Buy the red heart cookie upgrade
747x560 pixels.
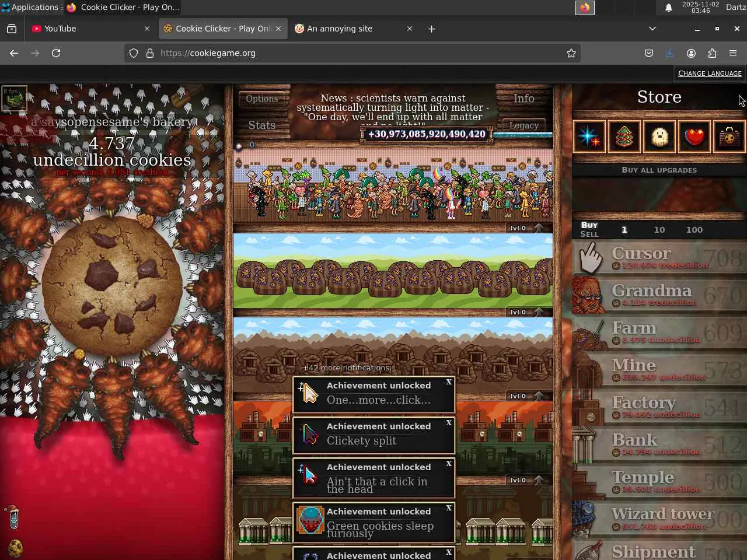[x=694, y=136]
